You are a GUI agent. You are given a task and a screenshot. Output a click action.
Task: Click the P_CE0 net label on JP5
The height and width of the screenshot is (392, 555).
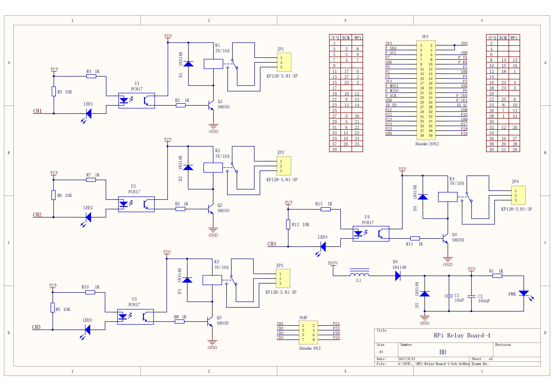(x=462, y=96)
